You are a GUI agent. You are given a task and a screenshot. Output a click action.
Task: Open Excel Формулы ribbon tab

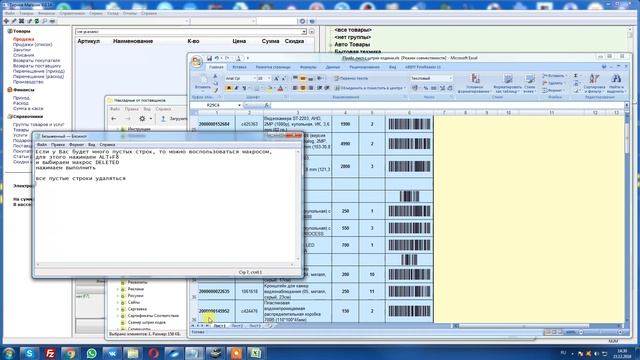coord(308,67)
